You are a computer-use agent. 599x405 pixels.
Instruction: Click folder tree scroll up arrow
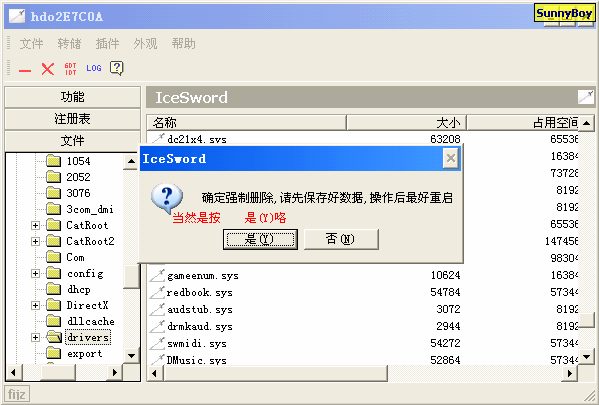pos(131,161)
